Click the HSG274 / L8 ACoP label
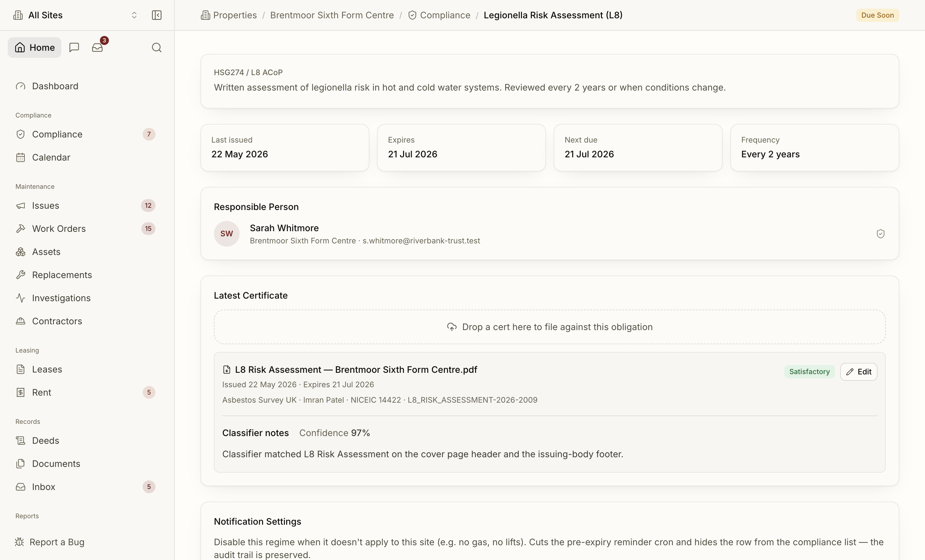 (x=248, y=72)
